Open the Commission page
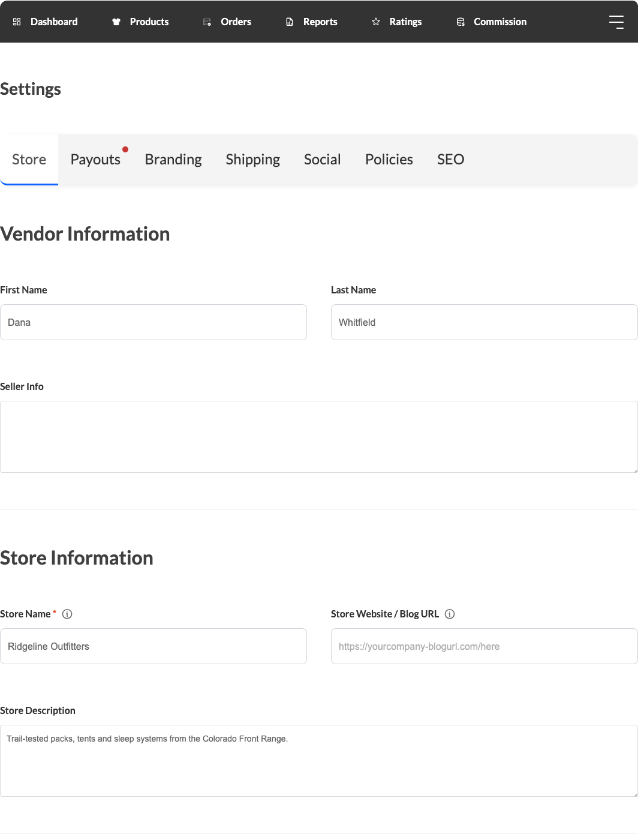Image resolution: width=638 pixels, height=840 pixels. click(492, 22)
